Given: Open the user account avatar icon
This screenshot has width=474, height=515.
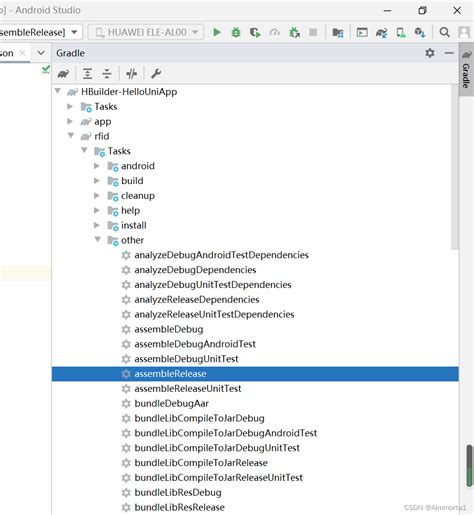Looking at the screenshot, I should click(x=464, y=32).
